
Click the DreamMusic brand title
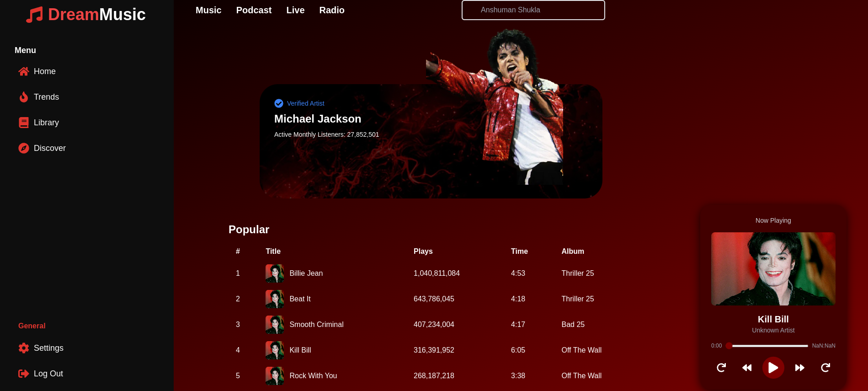(97, 15)
